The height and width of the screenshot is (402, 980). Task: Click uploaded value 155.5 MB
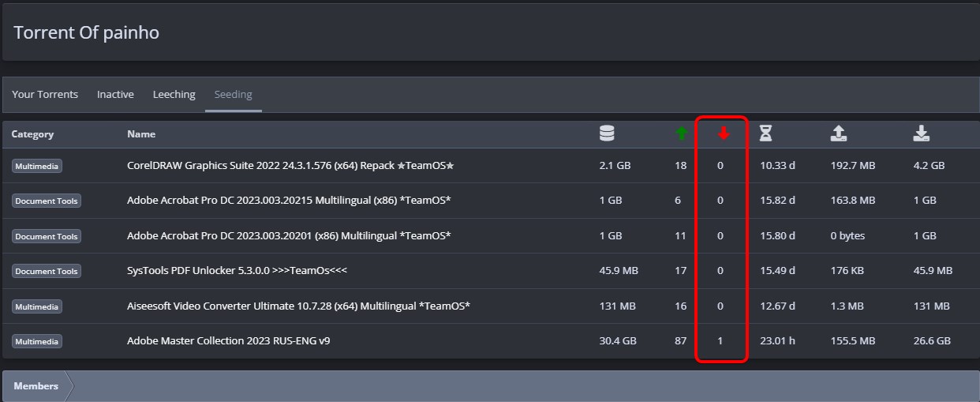point(853,341)
